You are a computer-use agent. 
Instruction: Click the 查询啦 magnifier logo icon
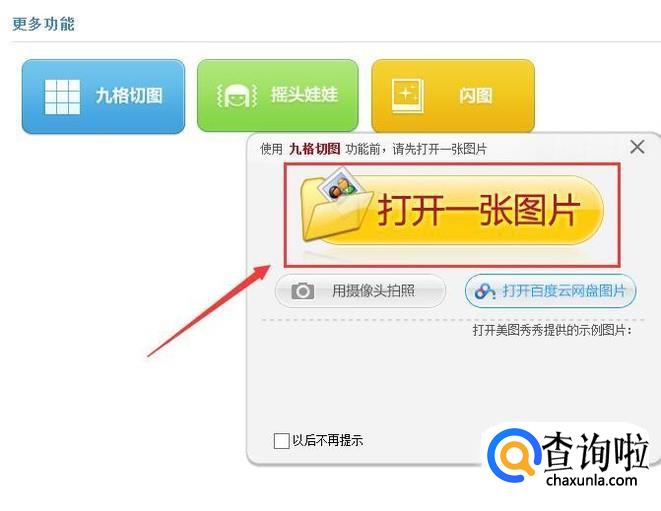tap(514, 456)
